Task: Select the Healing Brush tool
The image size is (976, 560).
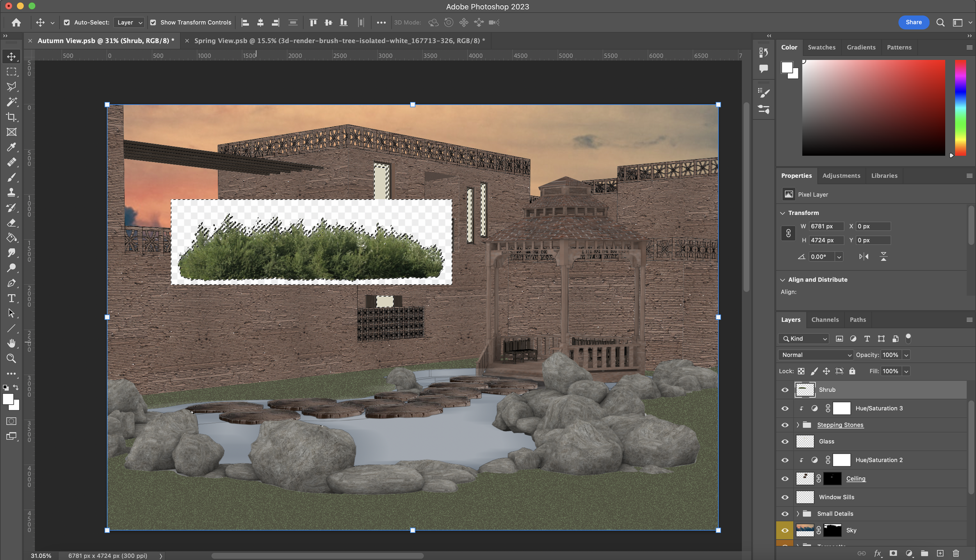Action: click(11, 162)
